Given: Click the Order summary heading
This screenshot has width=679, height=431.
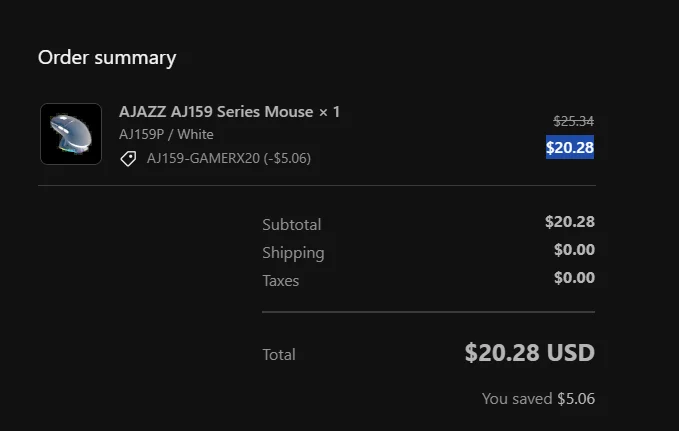Looking at the screenshot, I should pos(107,57).
